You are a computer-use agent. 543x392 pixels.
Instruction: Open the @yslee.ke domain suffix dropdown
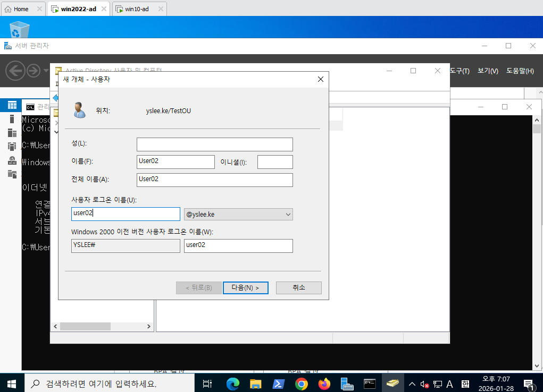point(238,214)
